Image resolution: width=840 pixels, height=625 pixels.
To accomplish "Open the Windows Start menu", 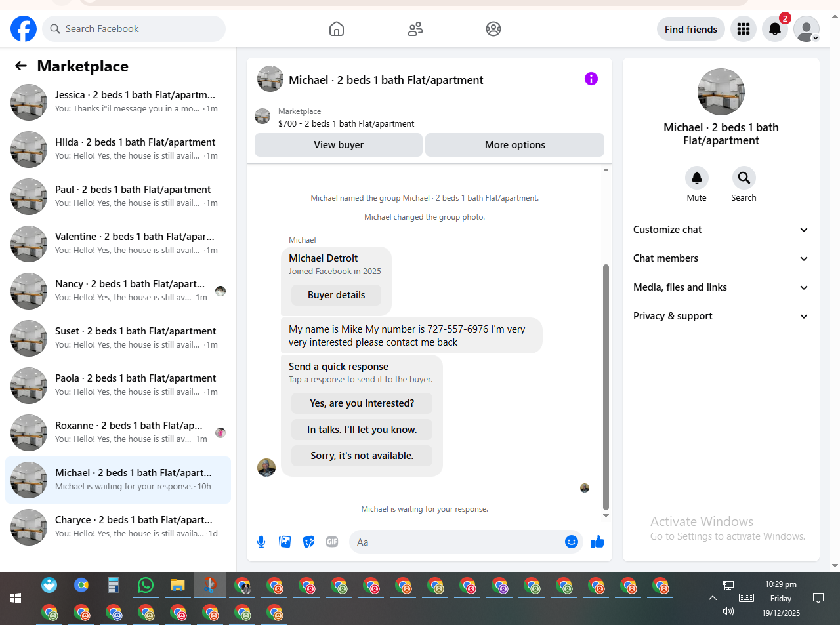I will click(x=16, y=598).
